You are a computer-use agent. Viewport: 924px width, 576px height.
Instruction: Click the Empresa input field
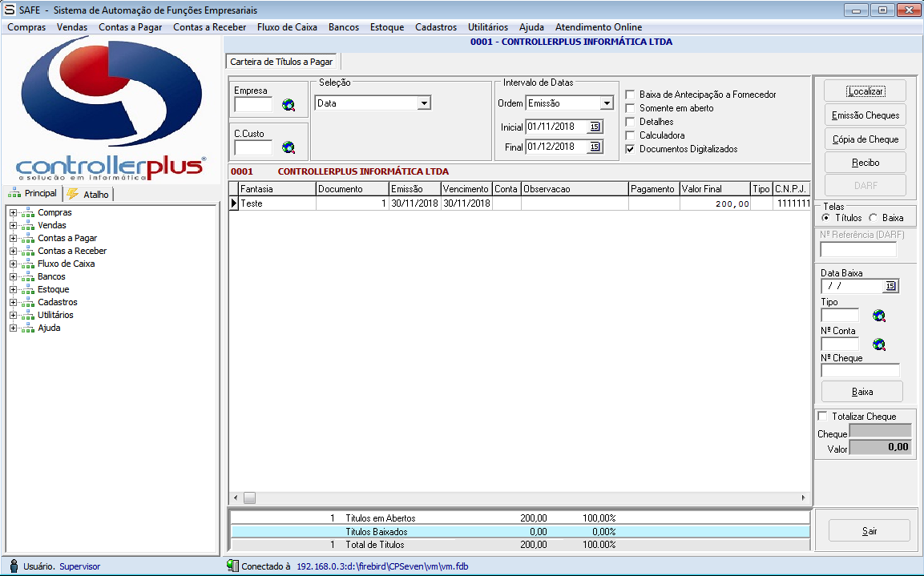(253, 105)
